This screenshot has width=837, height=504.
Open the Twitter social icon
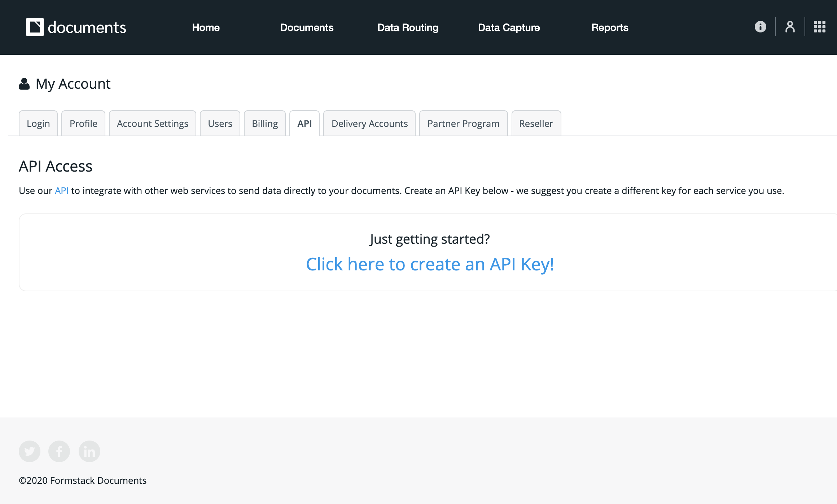pos(29,451)
